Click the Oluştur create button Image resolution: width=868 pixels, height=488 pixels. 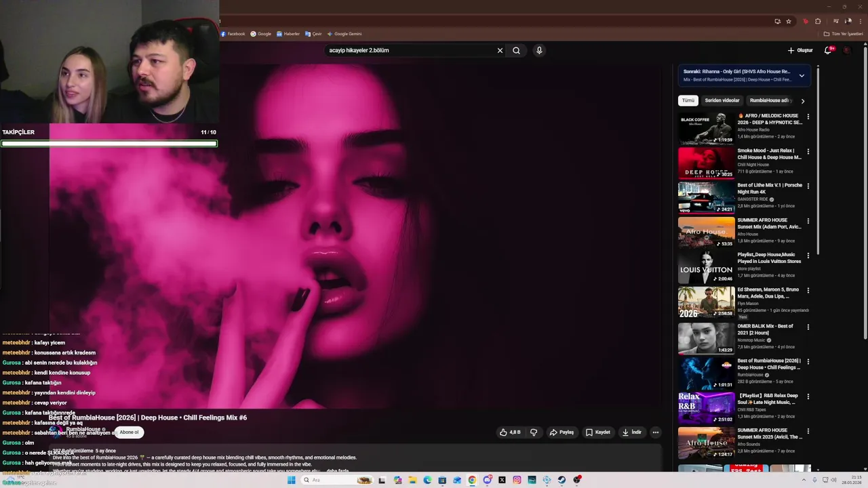click(x=800, y=50)
